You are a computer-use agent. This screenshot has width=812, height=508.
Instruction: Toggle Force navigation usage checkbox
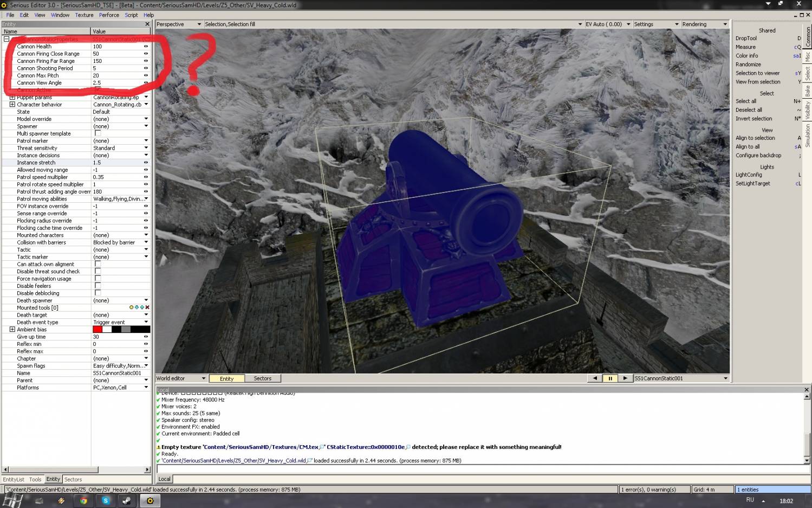click(x=98, y=279)
